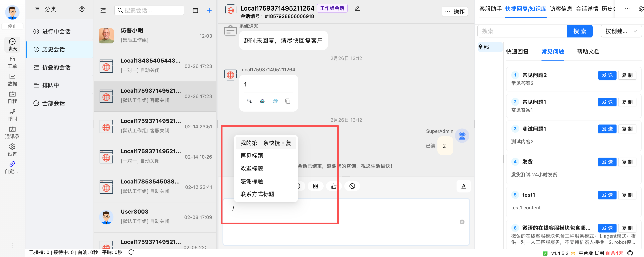Open the 工单 (work orders) panel icon
Screen dimensions: 644x257
[x=12, y=62]
